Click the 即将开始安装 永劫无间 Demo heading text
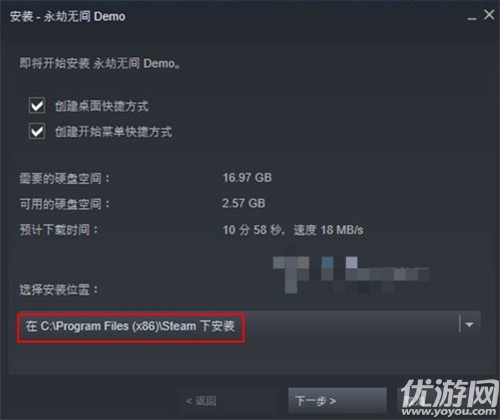The image size is (500, 420). [100, 63]
